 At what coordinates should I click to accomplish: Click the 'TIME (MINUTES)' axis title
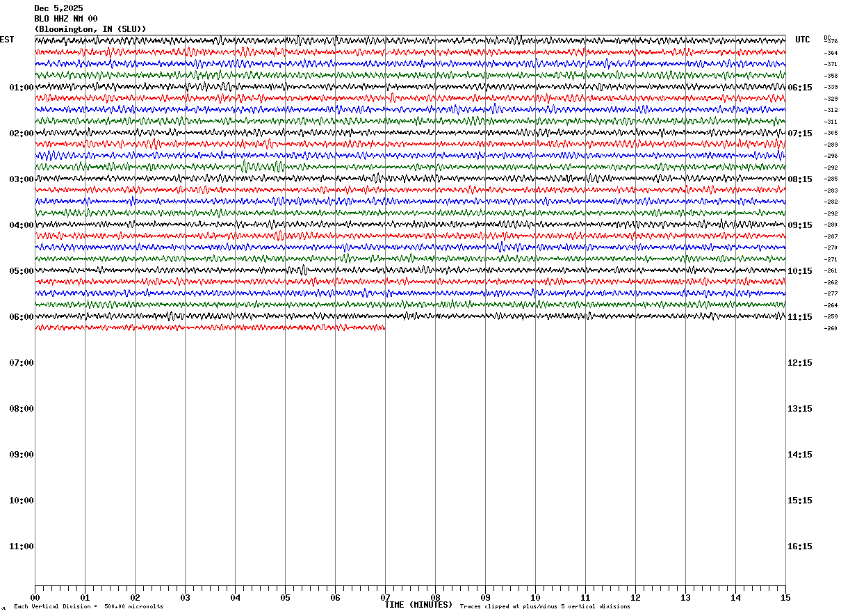coord(418,605)
